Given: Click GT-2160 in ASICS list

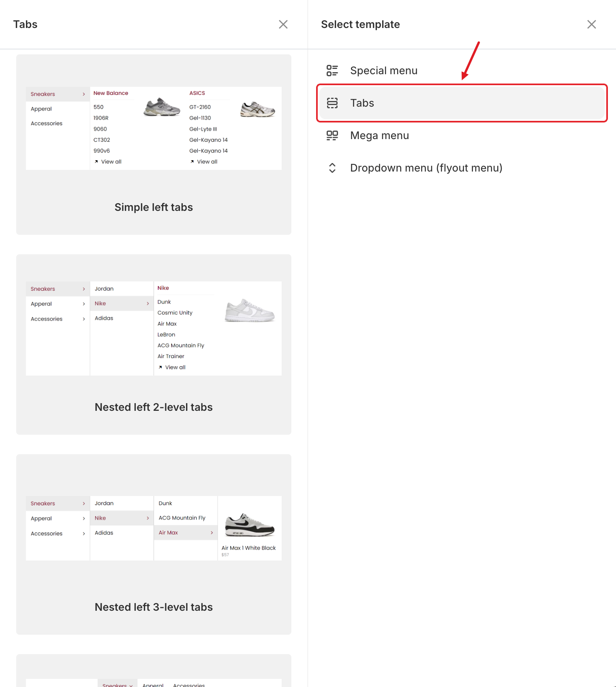Looking at the screenshot, I should (200, 107).
